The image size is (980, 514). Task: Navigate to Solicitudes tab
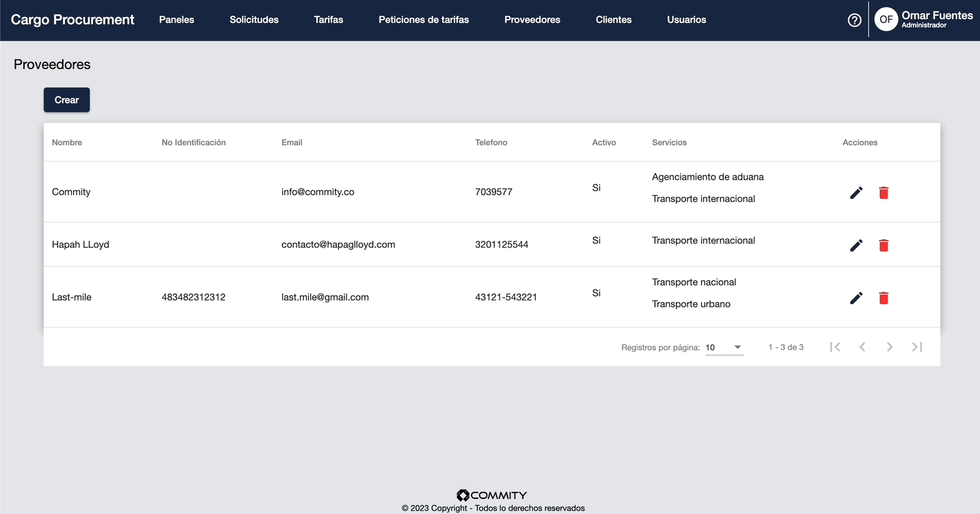click(x=254, y=20)
